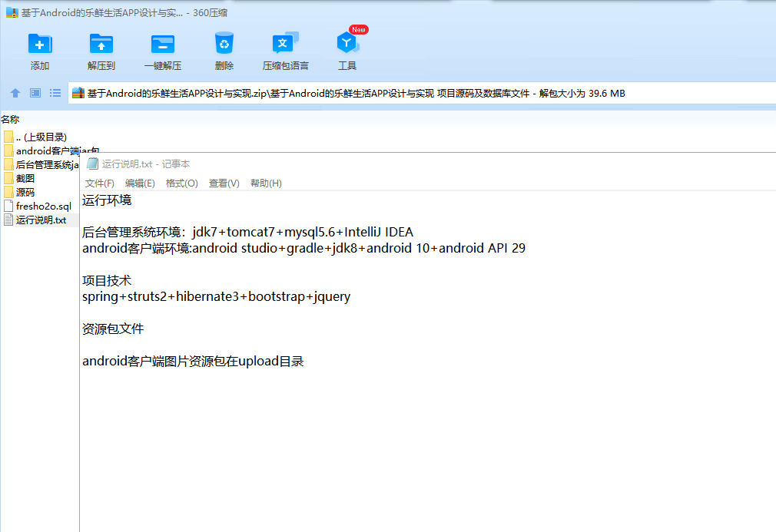Click the 解压到 (Extract to) icon
This screenshot has height=532, width=776.
[101, 44]
